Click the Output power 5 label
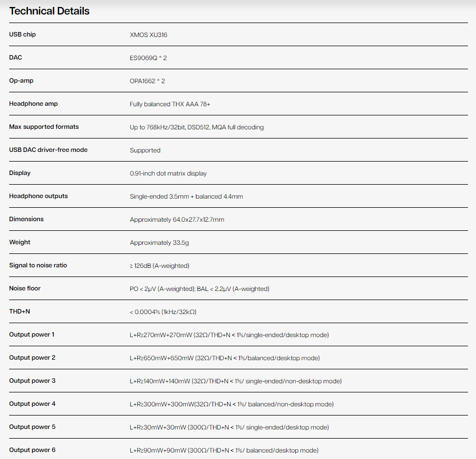 tap(32, 427)
